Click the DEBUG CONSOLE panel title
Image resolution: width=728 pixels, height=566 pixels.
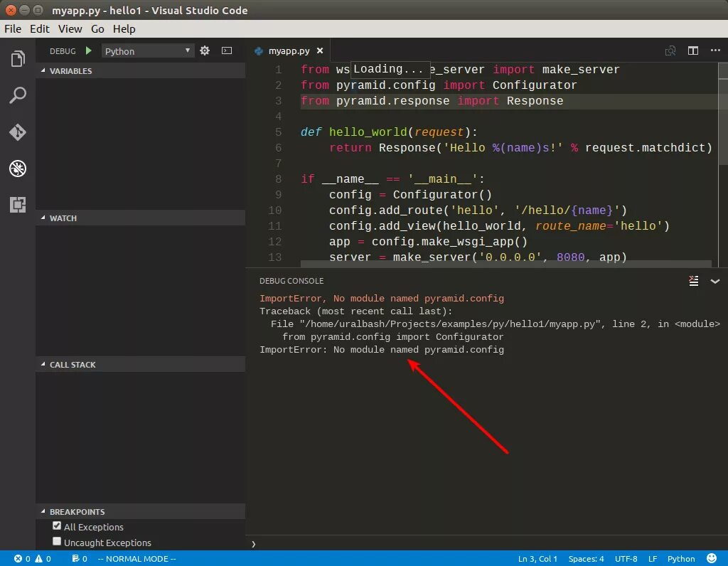pos(291,281)
